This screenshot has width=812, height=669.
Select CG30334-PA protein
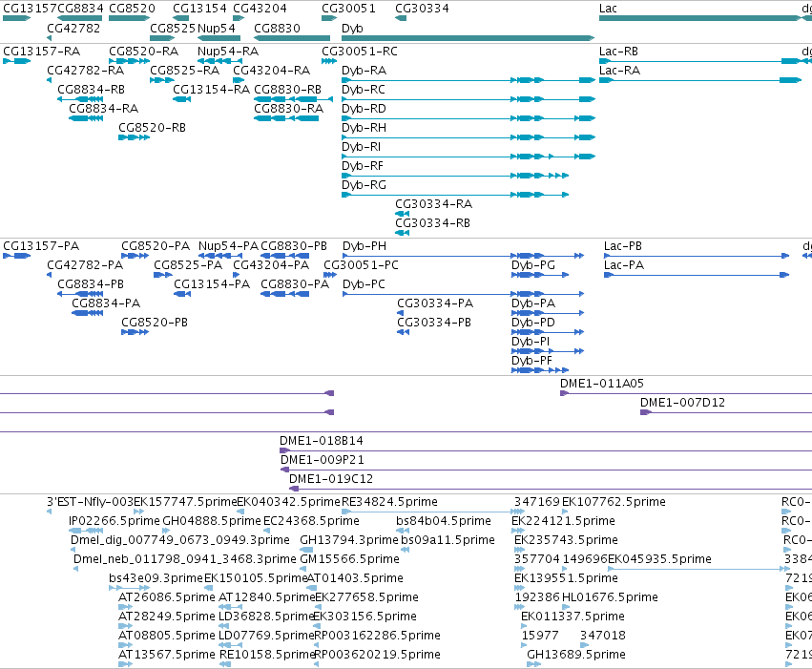[435, 303]
